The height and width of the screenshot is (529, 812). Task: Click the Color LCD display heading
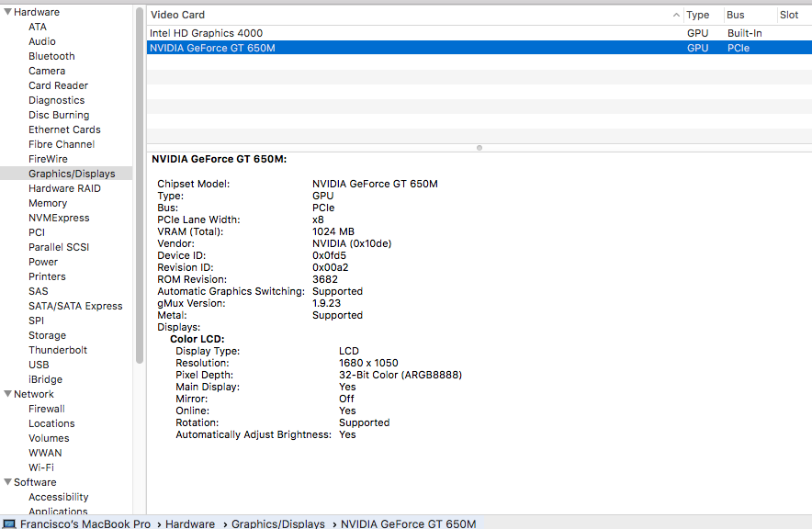pyautogui.click(x=197, y=339)
